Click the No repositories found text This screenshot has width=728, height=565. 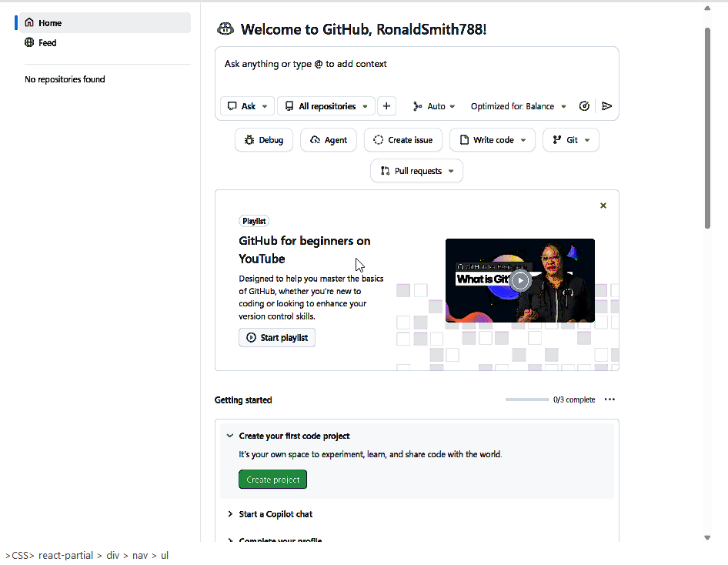tap(65, 79)
